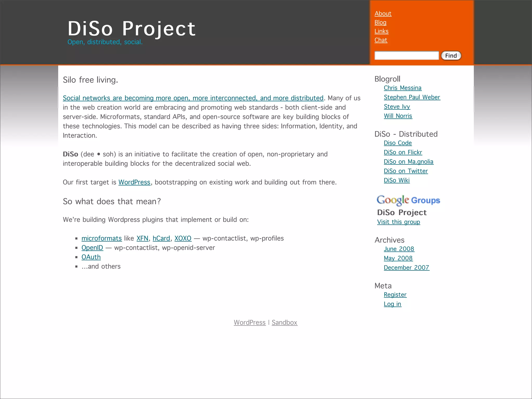
Task: Click the Log in link
Action: pyautogui.click(x=392, y=304)
